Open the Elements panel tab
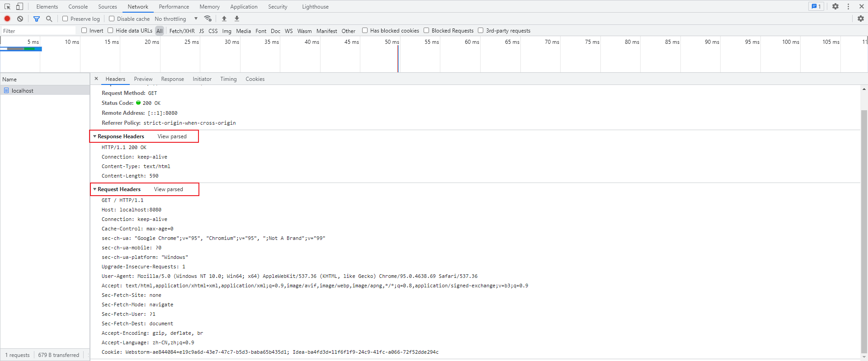The width and height of the screenshot is (868, 361). [47, 7]
